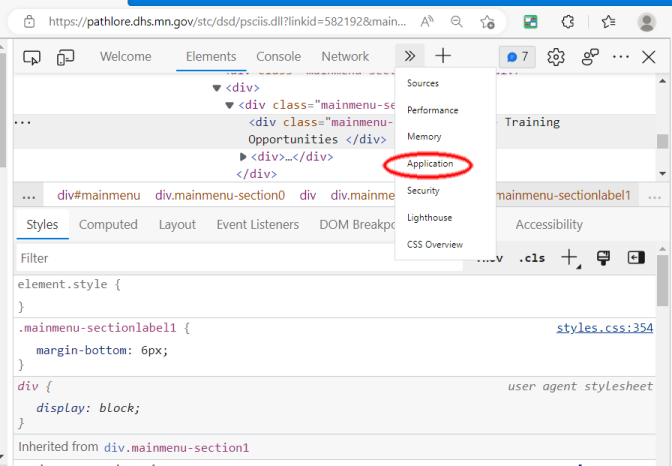Open Favorites list icon
Screen dimensions: 672x466
coord(608,21)
